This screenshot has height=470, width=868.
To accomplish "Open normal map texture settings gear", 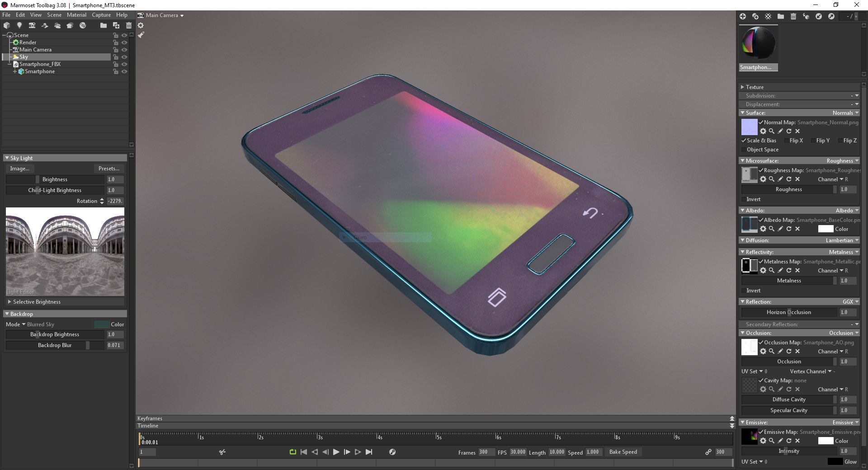I will tap(763, 131).
